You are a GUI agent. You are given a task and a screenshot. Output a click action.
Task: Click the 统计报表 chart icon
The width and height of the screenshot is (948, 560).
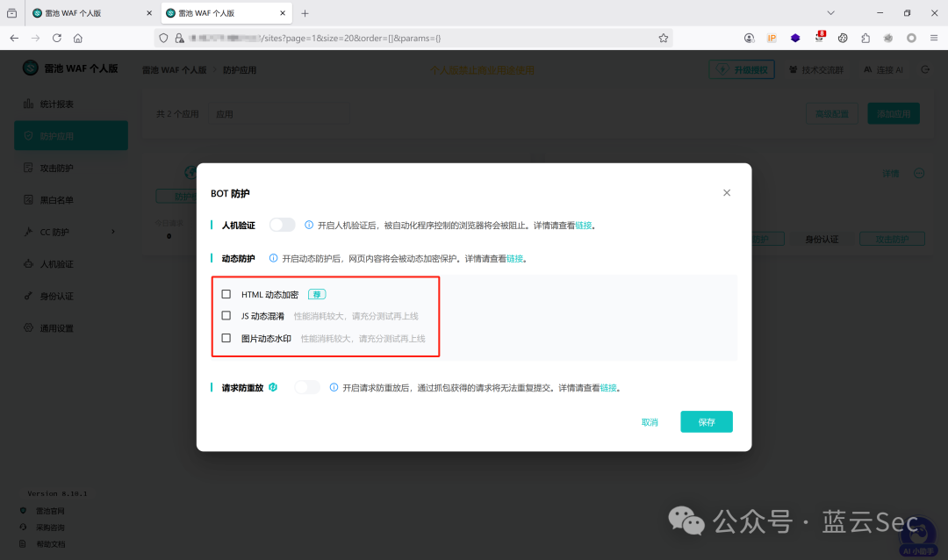[28, 104]
